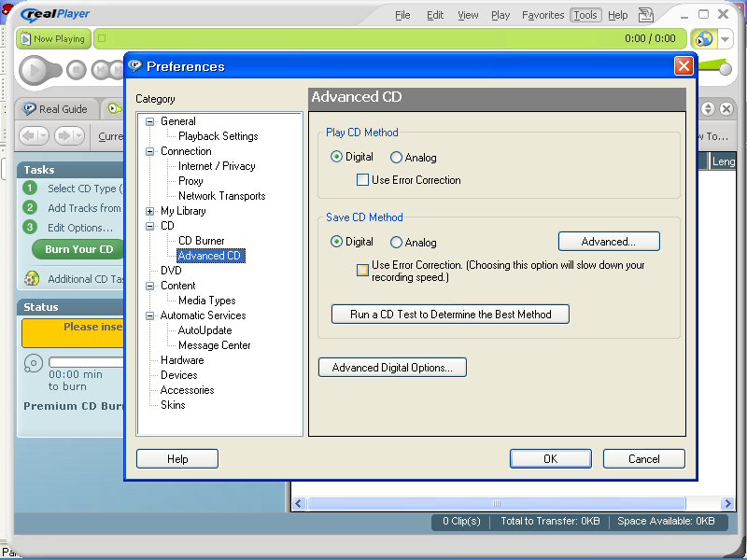The height and width of the screenshot is (560, 747).
Task: Click the Additional CD Tasks icon
Action: (32, 278)
